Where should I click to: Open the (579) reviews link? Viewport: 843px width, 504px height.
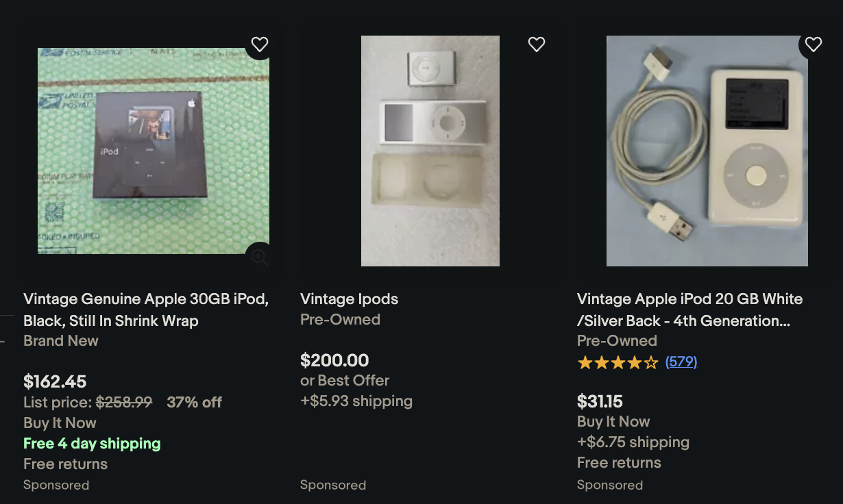681,362
